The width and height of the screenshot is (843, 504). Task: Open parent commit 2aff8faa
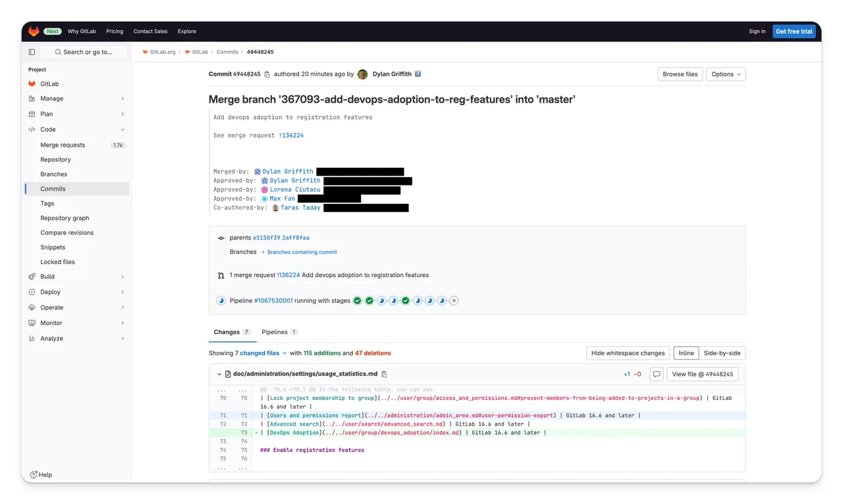pos(296,238)
